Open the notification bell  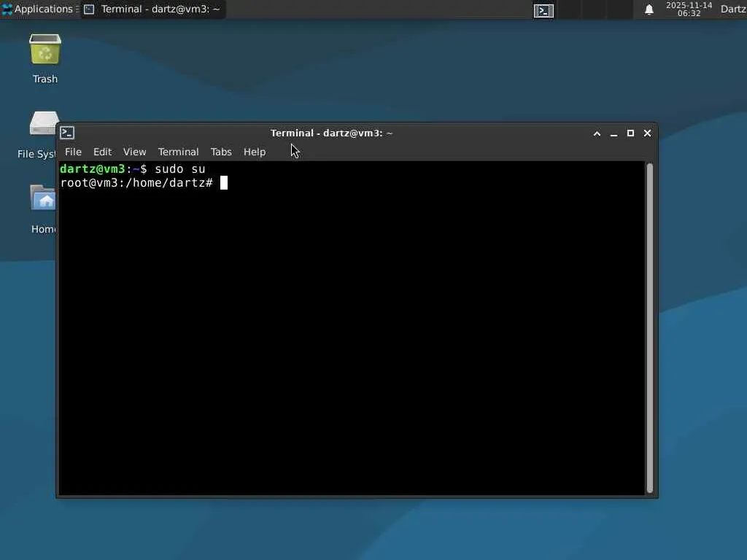649,9
